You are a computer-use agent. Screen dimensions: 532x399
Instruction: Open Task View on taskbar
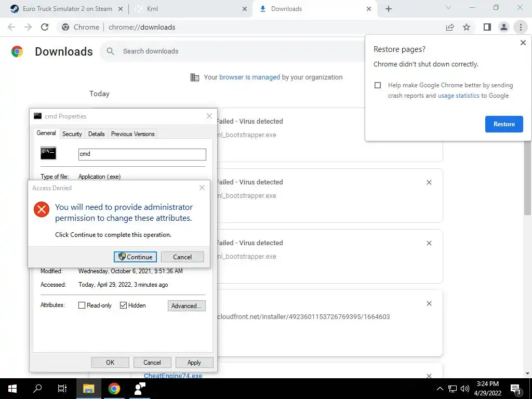point(62,389)
